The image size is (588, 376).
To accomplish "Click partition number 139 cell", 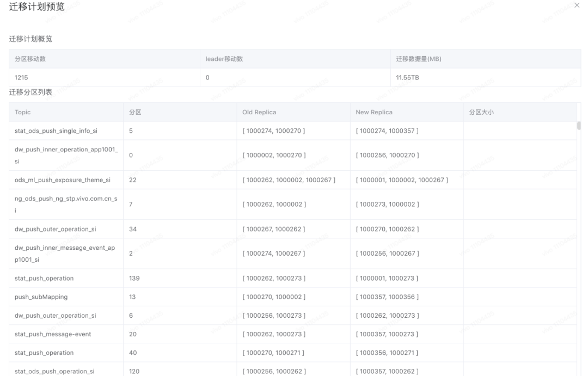I will click(x=134, y=279).
